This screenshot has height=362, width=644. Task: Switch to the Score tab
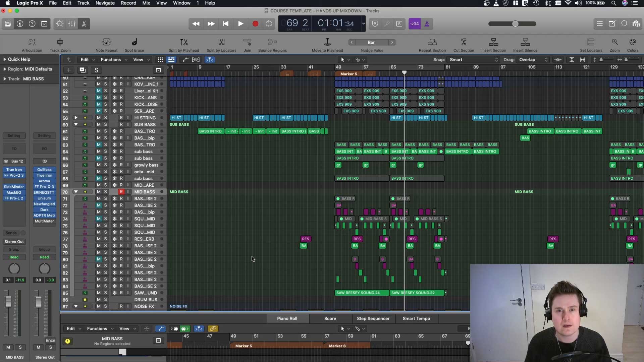pos(330,318)
